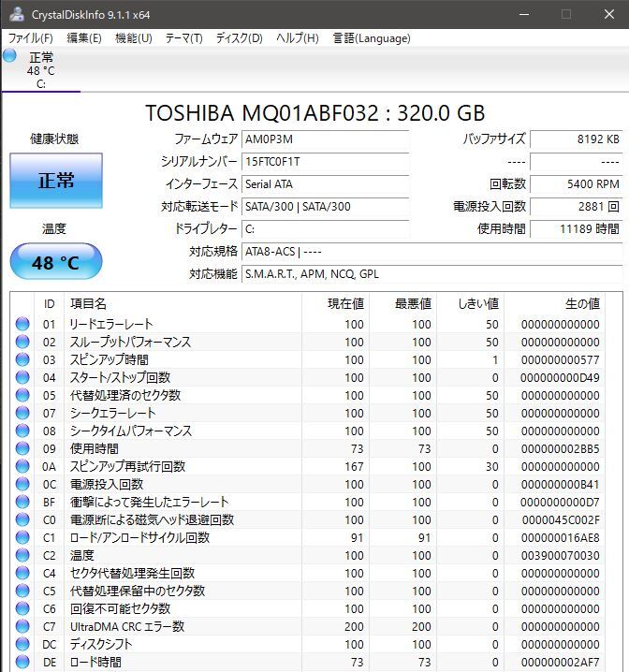Click status orb for C6 回復不可能セクタ数 row

(22, 608)
